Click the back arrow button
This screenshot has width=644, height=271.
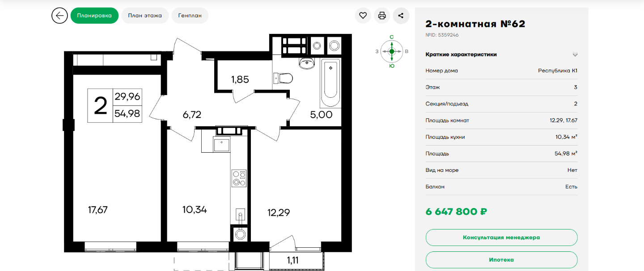click(59, 16)
